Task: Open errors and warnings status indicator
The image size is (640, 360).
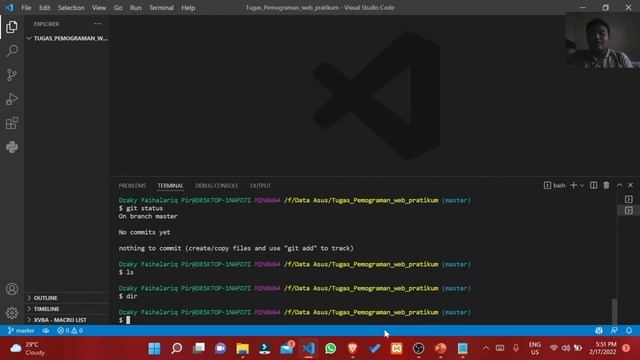Action: [x=70, y=331]
